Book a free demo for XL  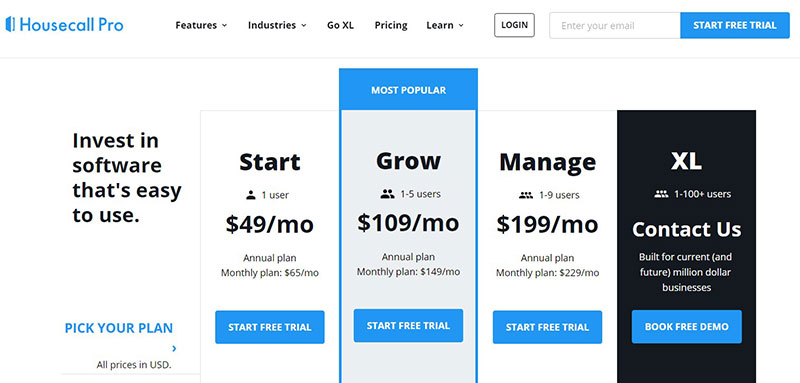(687, 326)
